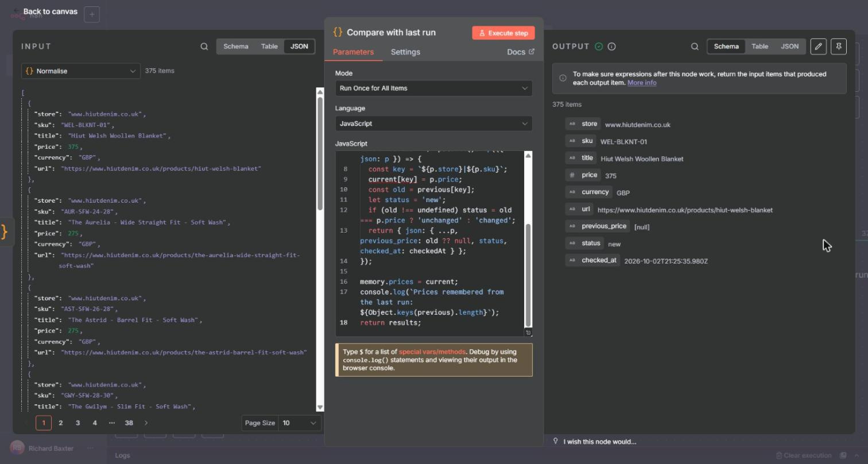Go to input page 2
This screenshot has height=464, width=868.
(x=61, y=423)
